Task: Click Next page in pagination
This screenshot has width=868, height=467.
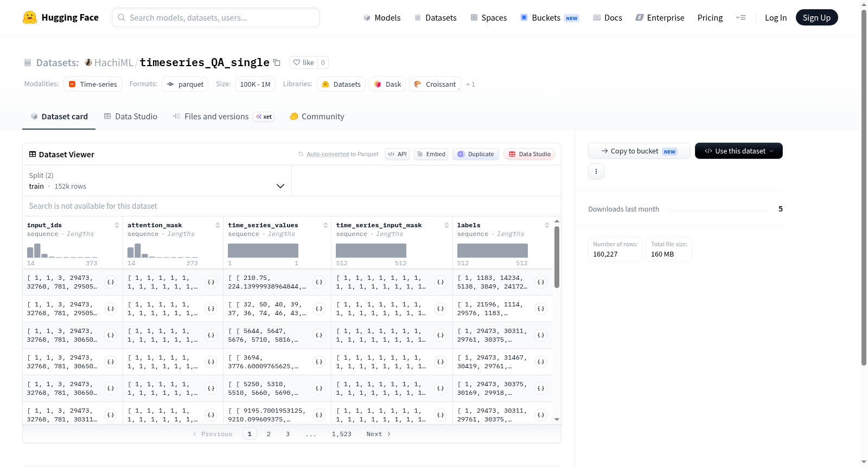Action: click(x=379, y=434)
